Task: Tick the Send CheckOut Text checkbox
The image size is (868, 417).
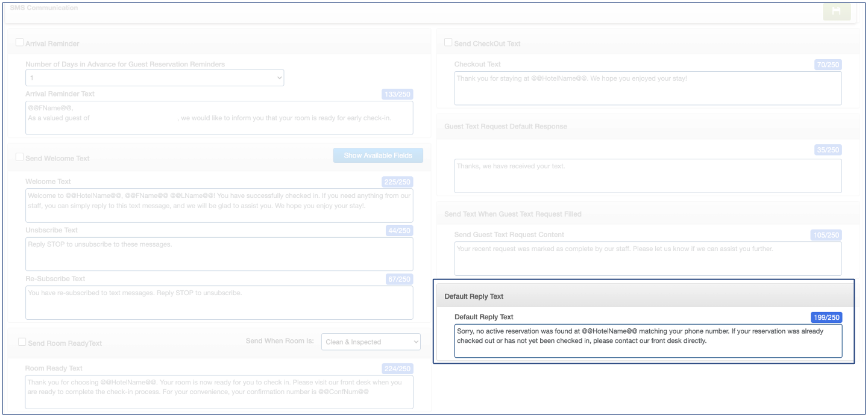Action: coord(448,43)
